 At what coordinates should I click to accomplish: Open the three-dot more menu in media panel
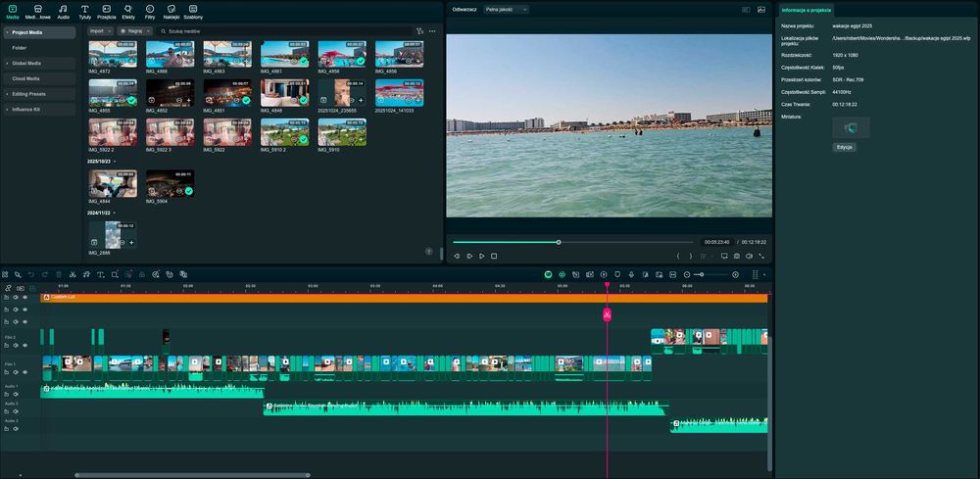tap(432, 30)
